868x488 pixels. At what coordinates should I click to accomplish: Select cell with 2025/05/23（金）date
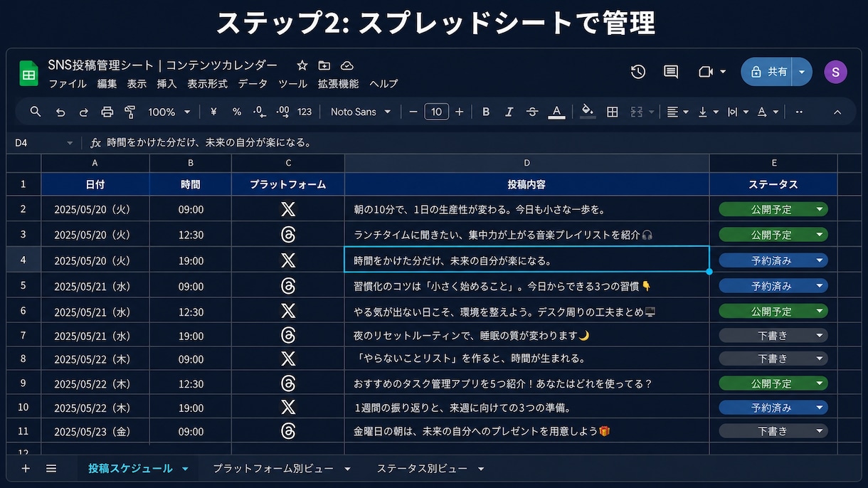95,431
